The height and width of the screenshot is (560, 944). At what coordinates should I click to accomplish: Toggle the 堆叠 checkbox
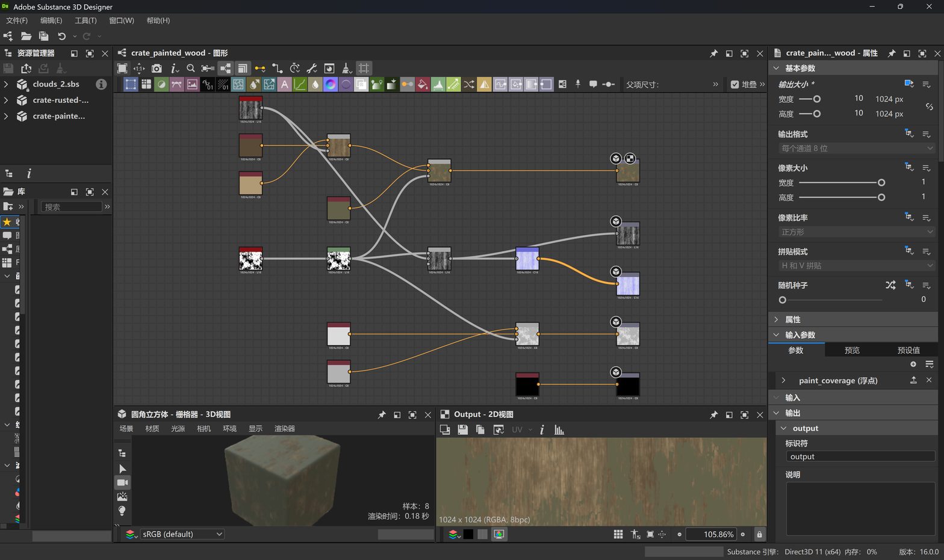[x=734, y=84]
